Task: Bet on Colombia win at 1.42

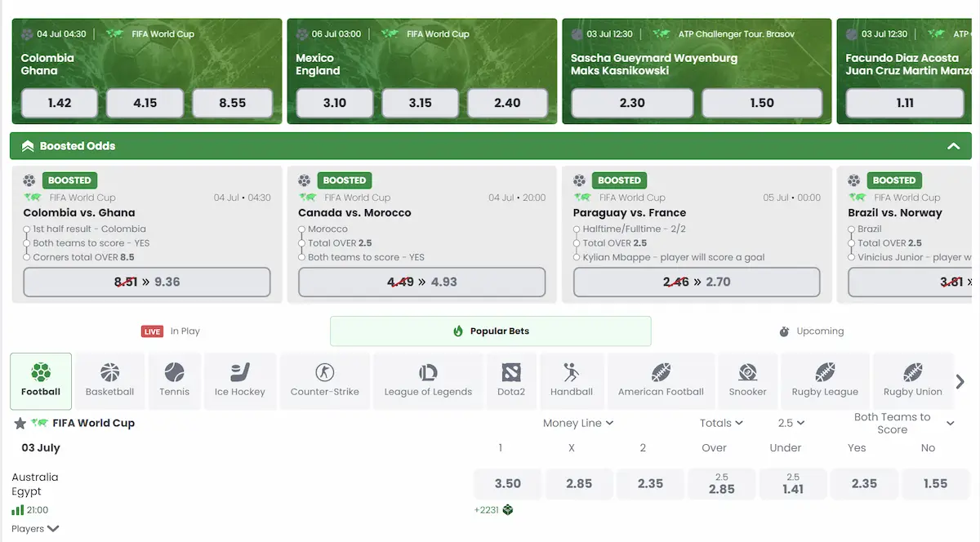Action: point(60,104)
